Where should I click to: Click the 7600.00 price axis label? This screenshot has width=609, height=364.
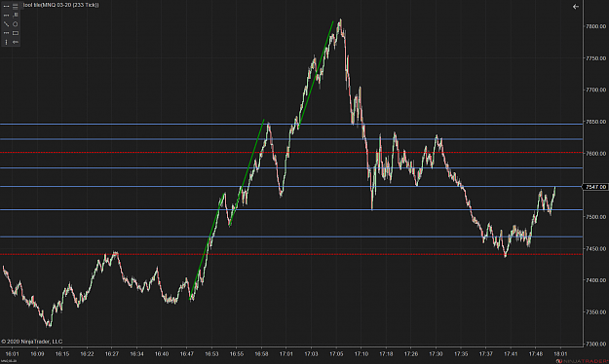tap(595, 153)
